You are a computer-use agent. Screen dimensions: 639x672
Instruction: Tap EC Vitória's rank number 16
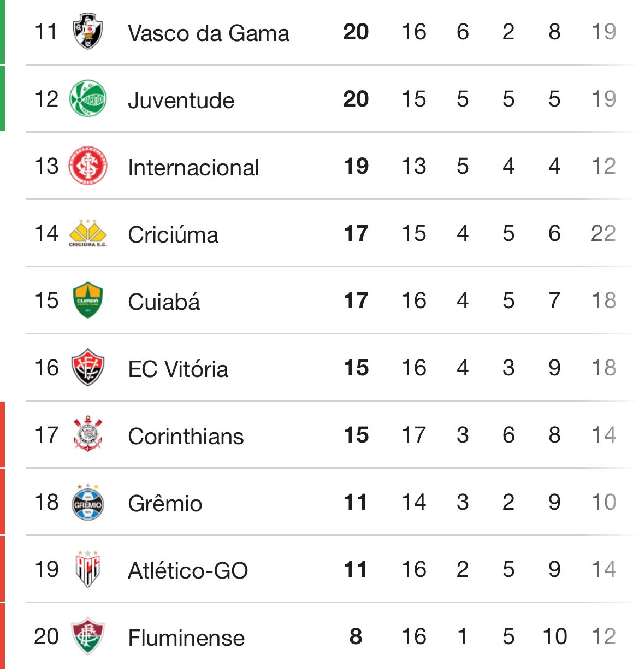coord(46,368)
